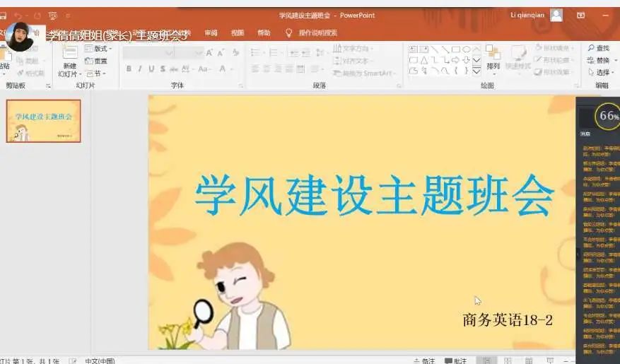Click the increase indent icon
The image size is (620, 364).
tap(305, 52)
